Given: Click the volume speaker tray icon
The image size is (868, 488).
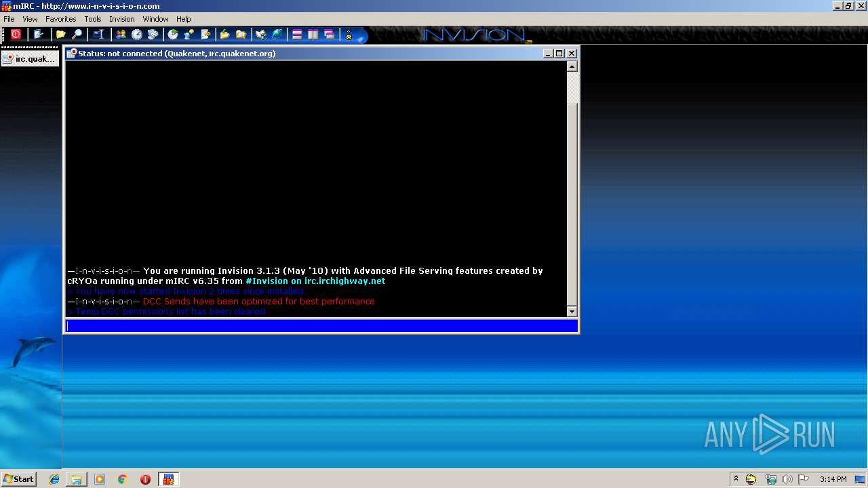Looking at the screenshot, I should tap(787, 479).
